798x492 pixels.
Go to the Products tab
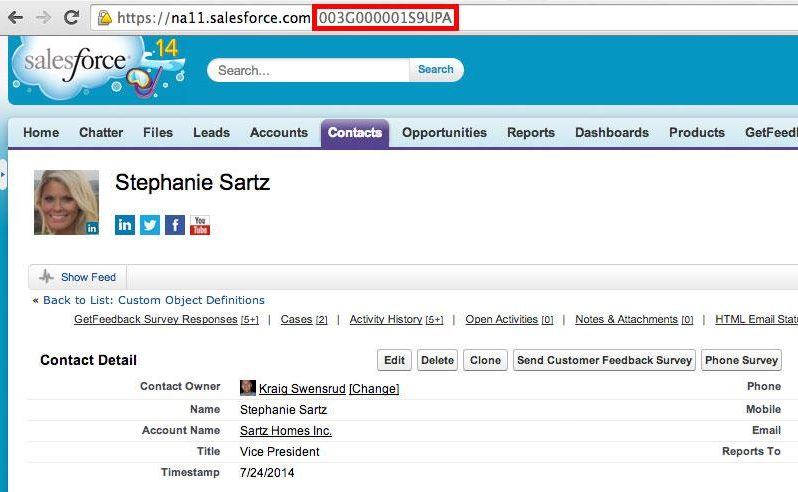(x=697, y=132)
